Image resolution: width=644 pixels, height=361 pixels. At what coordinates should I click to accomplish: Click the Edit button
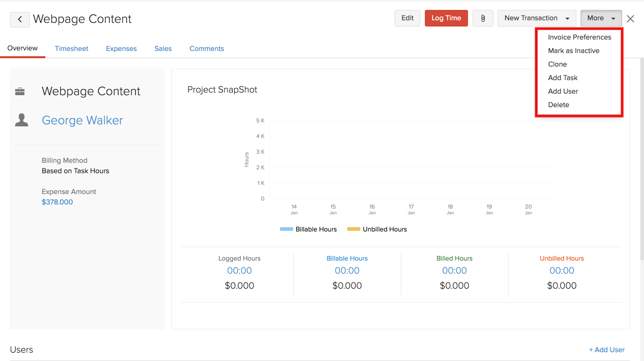point(407,18)
